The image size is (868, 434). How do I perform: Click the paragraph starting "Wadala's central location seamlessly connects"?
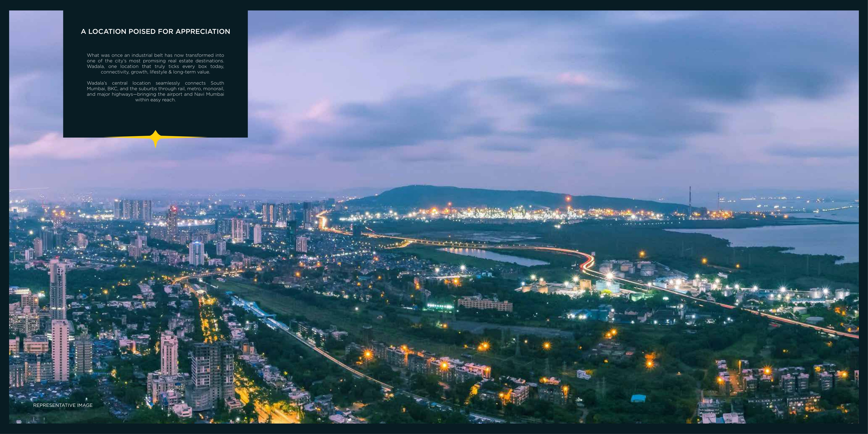tap(155, 91)
